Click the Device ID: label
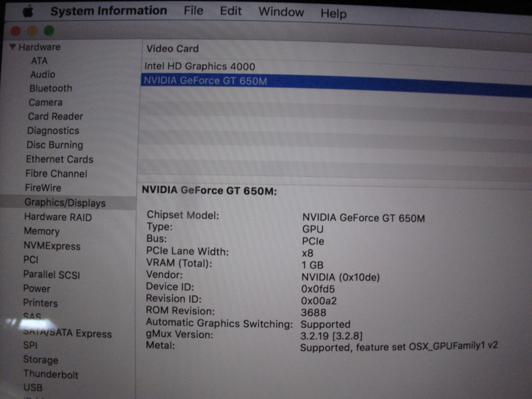The width and height of the screenshot is (532, 399). tap(170, 287)
